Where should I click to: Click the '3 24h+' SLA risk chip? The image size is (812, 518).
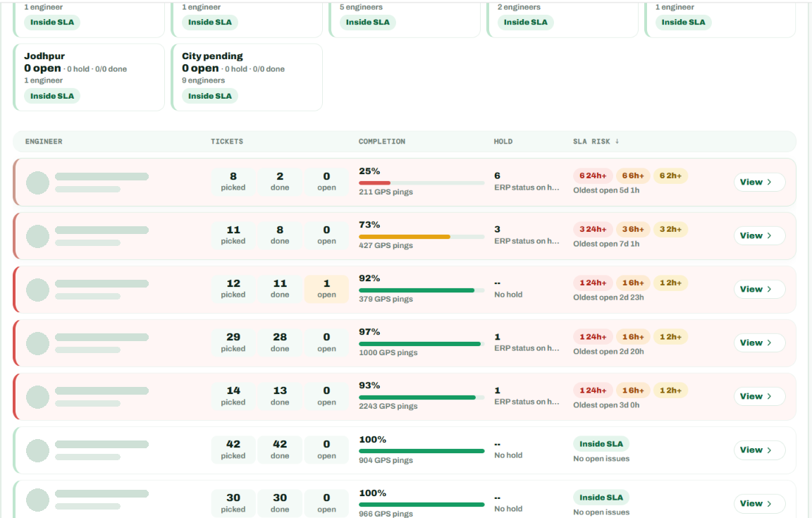pyautogui.click(x=593, y=229)
